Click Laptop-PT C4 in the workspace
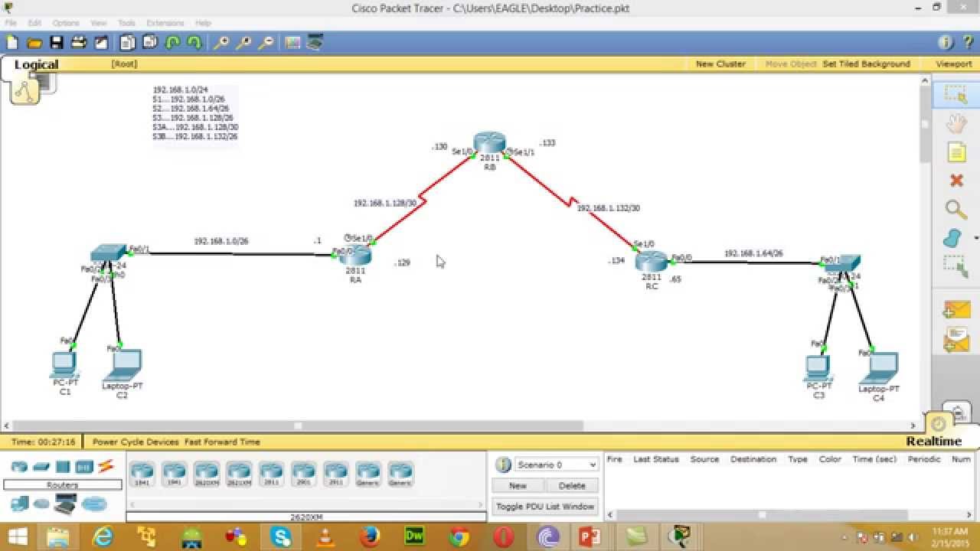Viewport: 980px width, 551px height. 879,368
